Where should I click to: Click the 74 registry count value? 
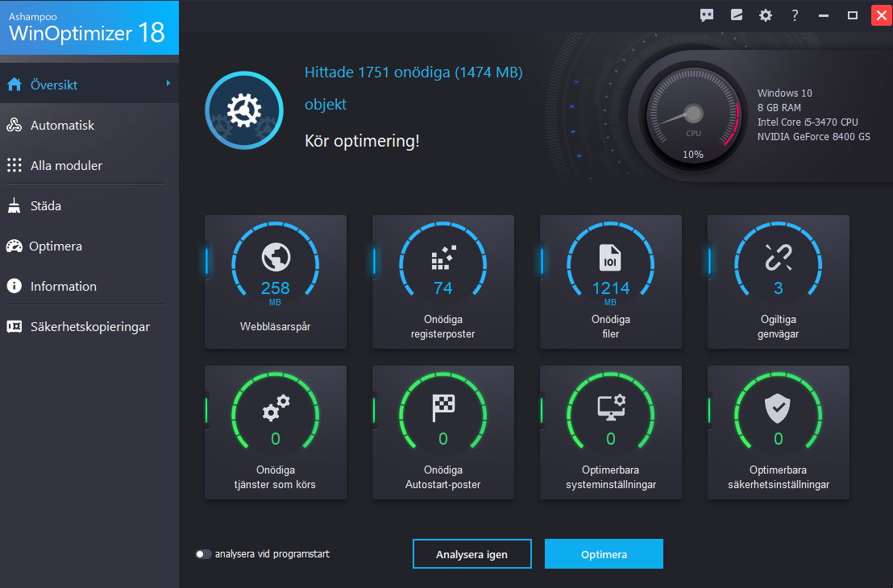pyautogui.click(x=443, y=288)
